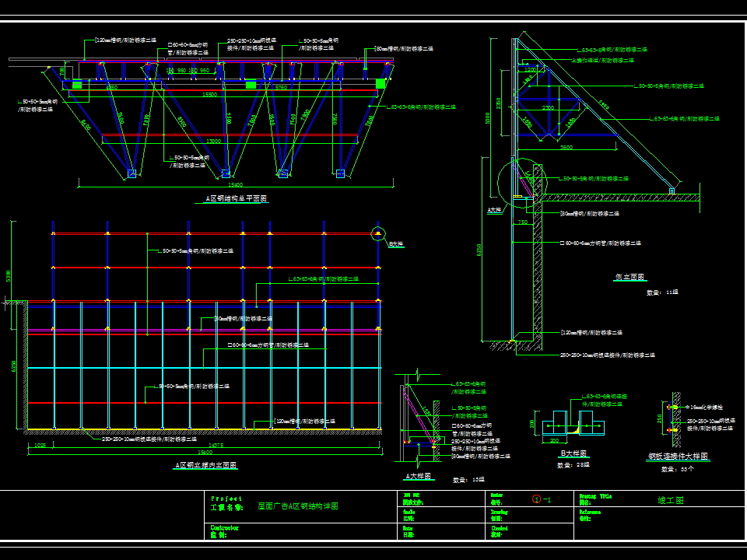Click the 'B大样图' detail drawing title
The height and width of the screenshot is (560, 747).
[573, 453]
